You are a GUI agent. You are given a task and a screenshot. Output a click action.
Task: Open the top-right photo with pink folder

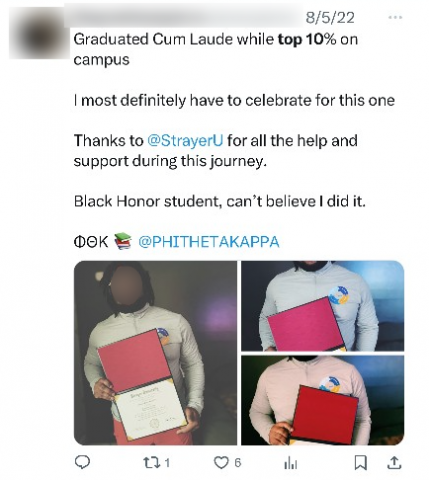point(323,306)
